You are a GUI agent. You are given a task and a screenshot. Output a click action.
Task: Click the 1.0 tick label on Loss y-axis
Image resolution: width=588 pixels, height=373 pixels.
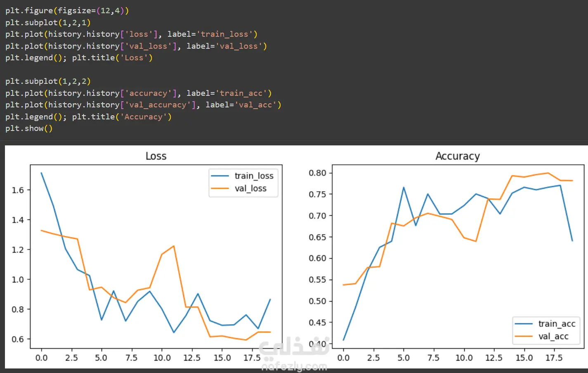[x=18, y=279]
